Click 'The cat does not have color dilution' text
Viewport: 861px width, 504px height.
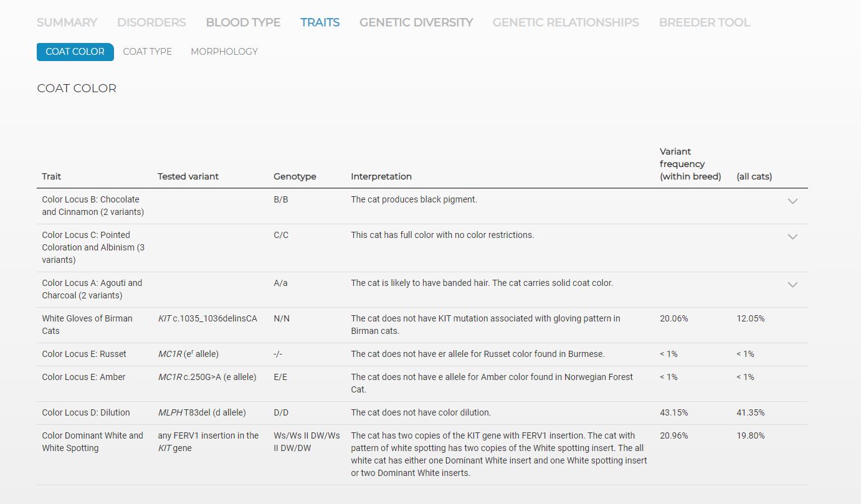[x=421, y=412]
